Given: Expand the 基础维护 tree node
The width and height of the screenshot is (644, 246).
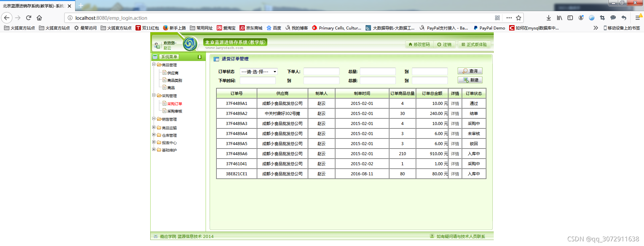Looking at the screenshot, I should [154, 149].
